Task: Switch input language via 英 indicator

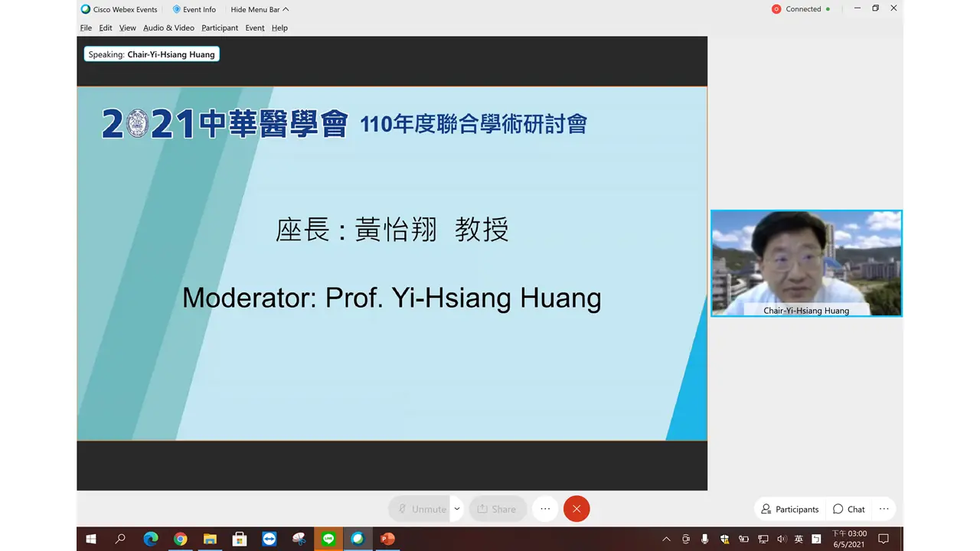Action: pyautogui.click(x=800, y=539)
